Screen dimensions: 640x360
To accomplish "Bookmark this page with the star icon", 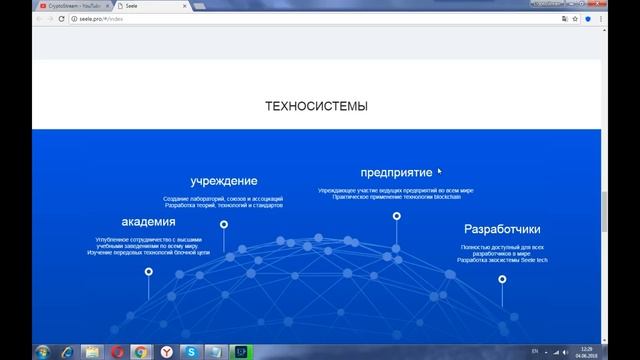I will [x=575, y=19].
